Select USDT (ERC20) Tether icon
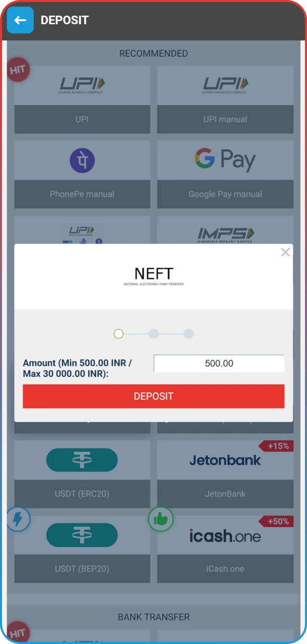 [x=82, y=460]
